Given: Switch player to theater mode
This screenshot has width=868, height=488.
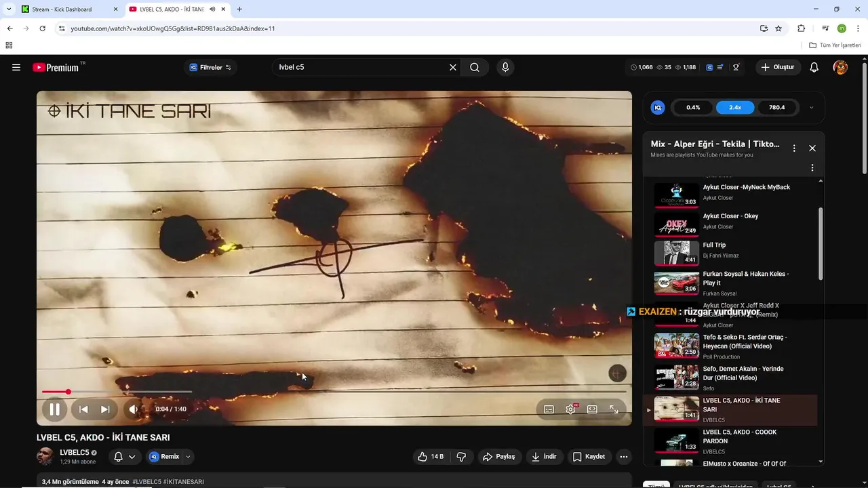Looking at the screenshot, I should pyautogui.click(x=592, y=409).
